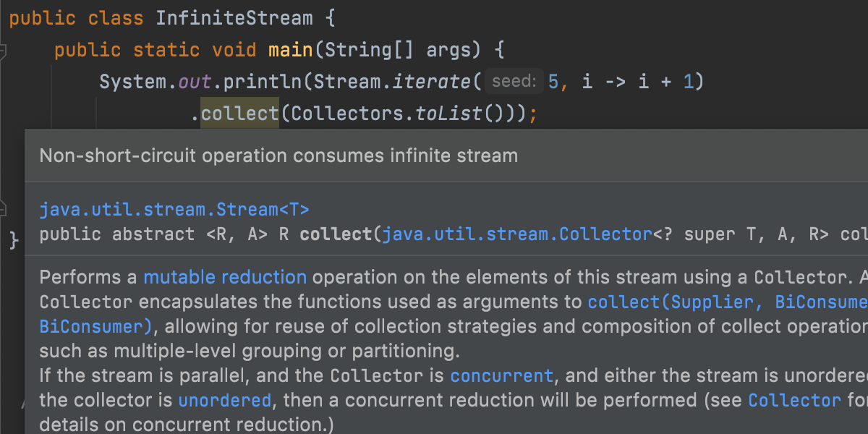Click the blue Collector link after 'see'
Image resolution: width=868 pixels, height=434 pixels.
tap(794, 400)
